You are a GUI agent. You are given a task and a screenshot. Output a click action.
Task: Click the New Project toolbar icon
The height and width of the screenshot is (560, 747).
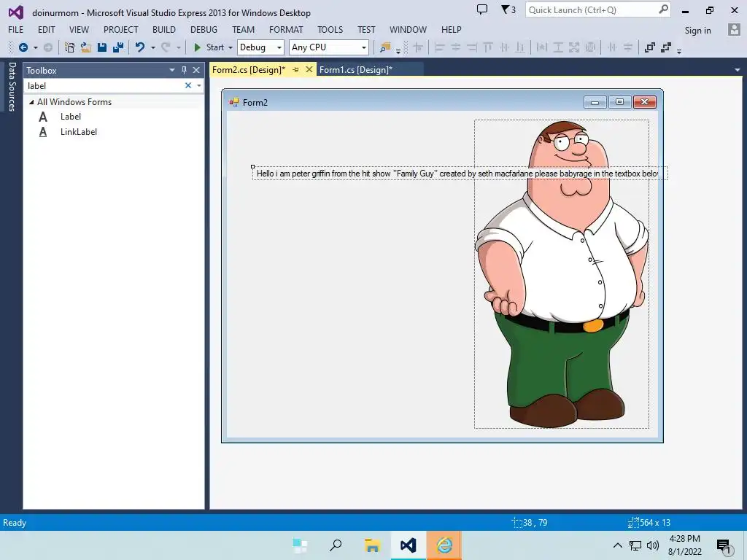pos(69,47)
